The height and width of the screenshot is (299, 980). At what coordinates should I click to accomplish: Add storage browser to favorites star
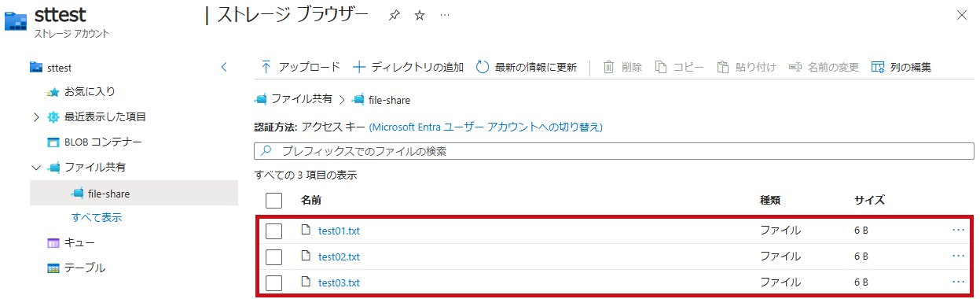(420, 16)
